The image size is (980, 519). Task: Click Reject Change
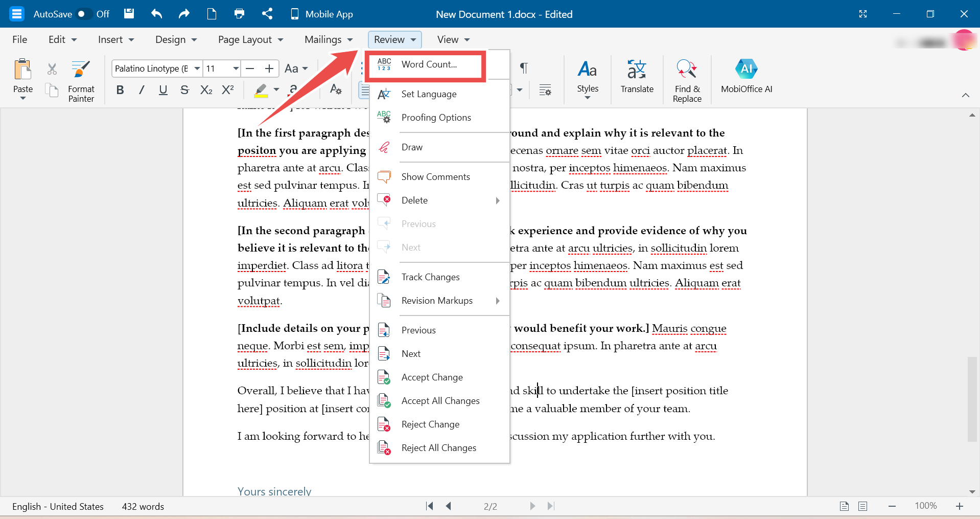pyautogui.click(x=439, y=424)
